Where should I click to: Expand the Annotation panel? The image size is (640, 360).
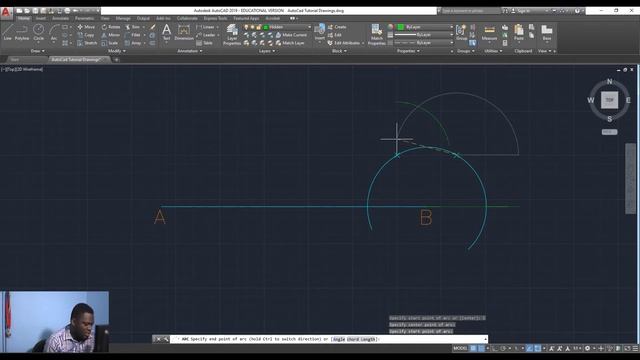click(190, 51)
